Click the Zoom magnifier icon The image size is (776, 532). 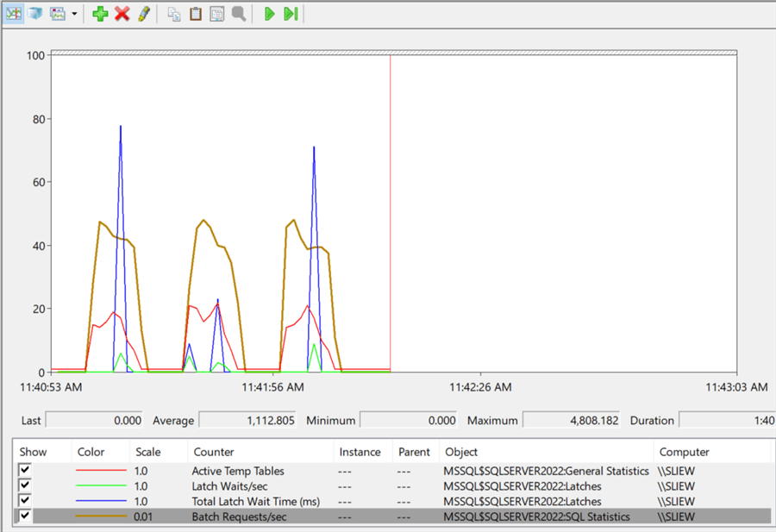tap(239, 13)
